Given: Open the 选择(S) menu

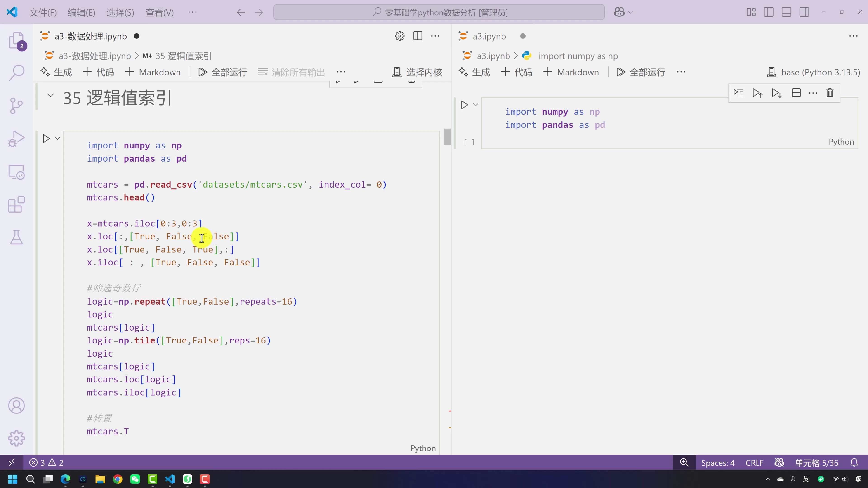Looking at the screenshot, I should [x=120, y=12].
